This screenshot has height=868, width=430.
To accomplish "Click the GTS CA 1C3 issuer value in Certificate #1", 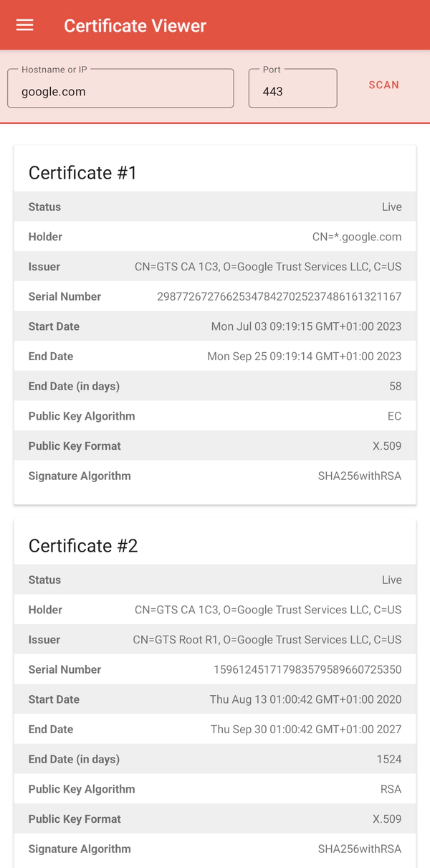I will [268, 267].
